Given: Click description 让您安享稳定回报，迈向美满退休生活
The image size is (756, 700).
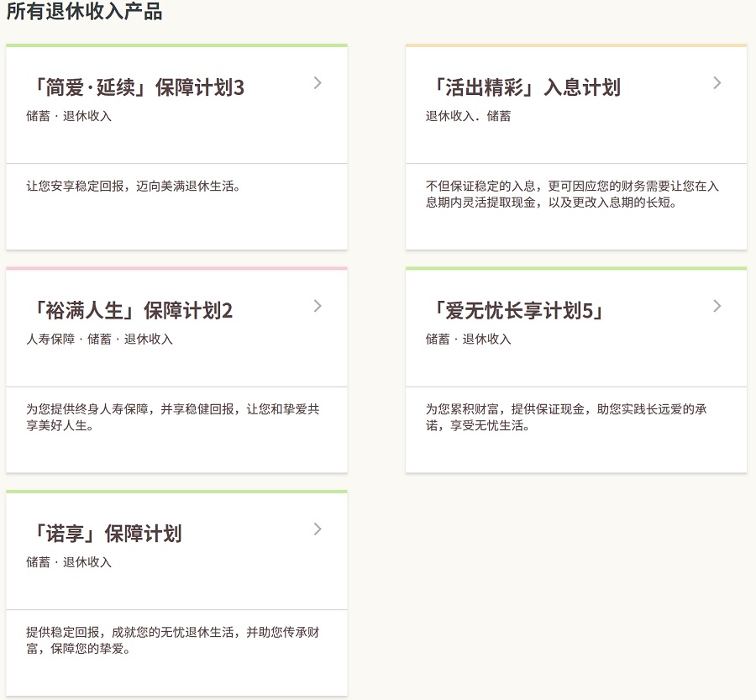Looking at the screenshot, I should (x=134, y=186).
